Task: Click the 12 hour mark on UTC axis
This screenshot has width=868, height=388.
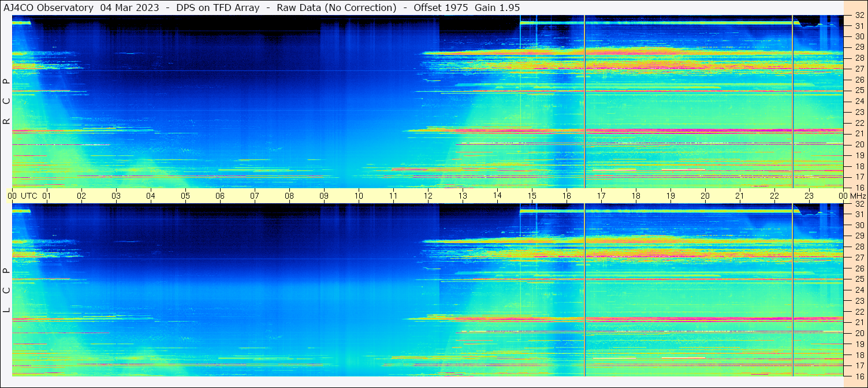Action: click(x=428, y=196)
